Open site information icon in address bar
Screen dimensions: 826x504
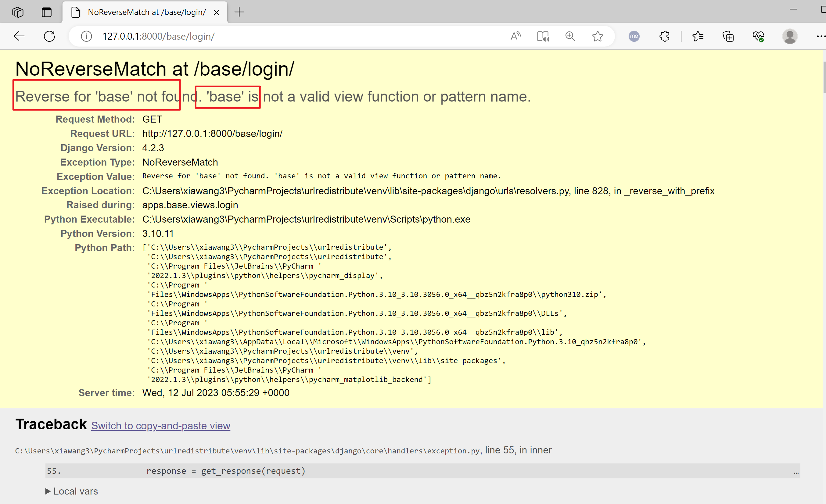(86, 36)
